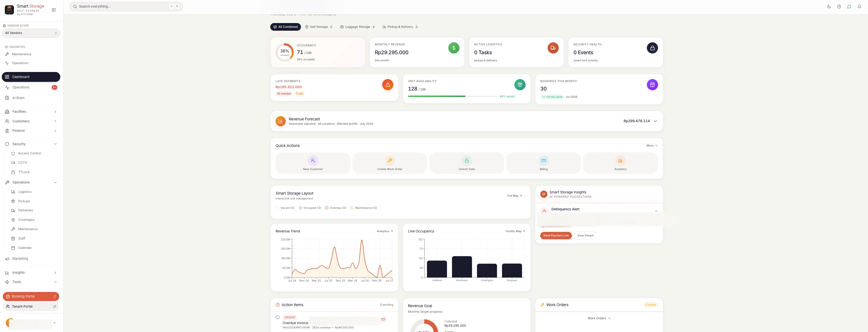Toggle the Vacant (0) legend filter
This screenshot has width=868, height=332.
point(285,208)
